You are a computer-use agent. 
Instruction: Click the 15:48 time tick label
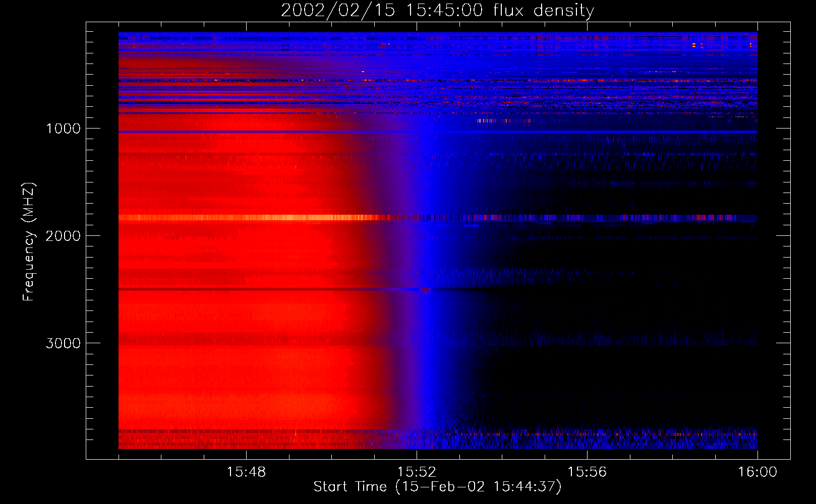coord(246,472)
